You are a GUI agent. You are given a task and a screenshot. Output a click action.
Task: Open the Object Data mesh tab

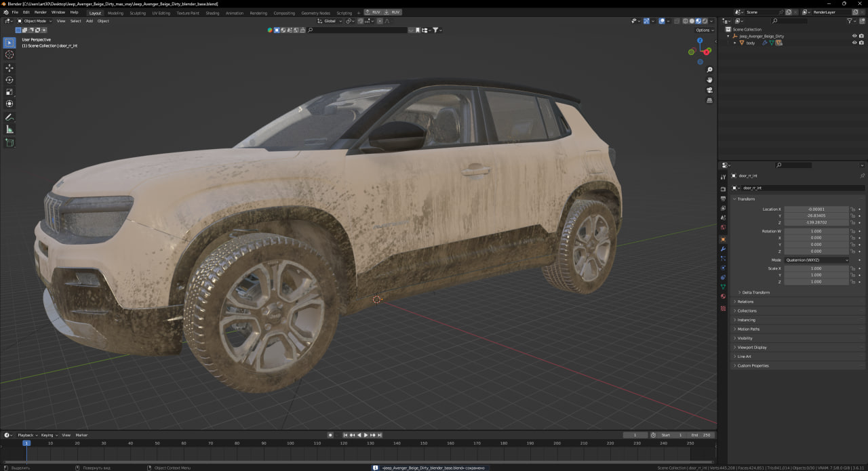pos(723,287)
